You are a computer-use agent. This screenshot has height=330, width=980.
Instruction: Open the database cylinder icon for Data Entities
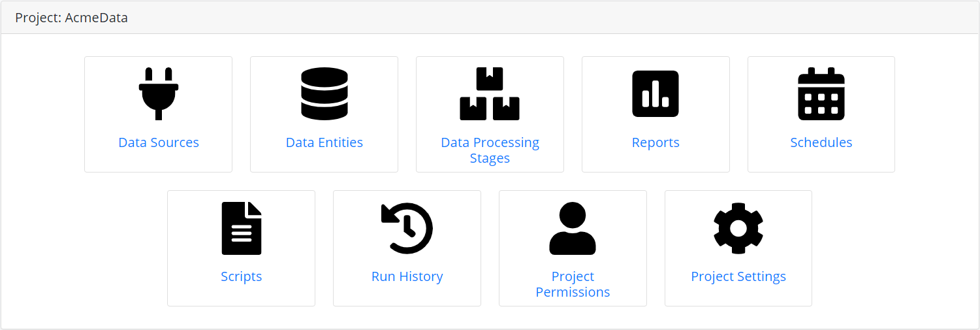(x=324, y=94)
